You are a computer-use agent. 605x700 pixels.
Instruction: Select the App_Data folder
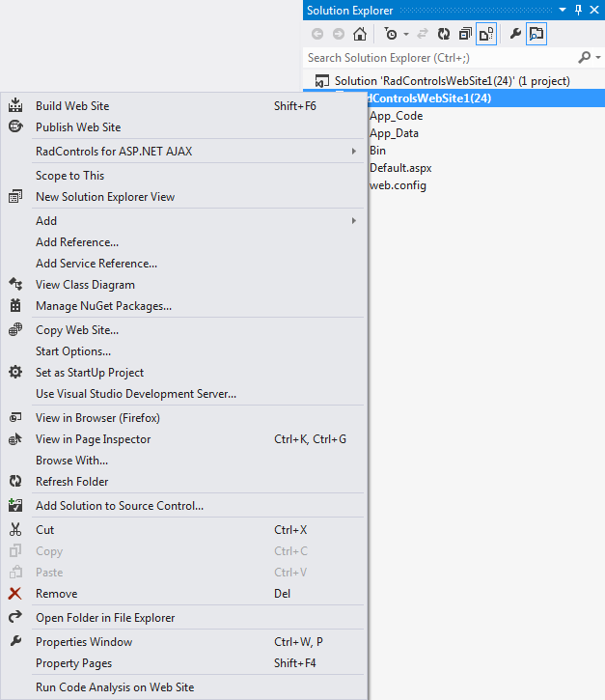(x=394, y=133)
